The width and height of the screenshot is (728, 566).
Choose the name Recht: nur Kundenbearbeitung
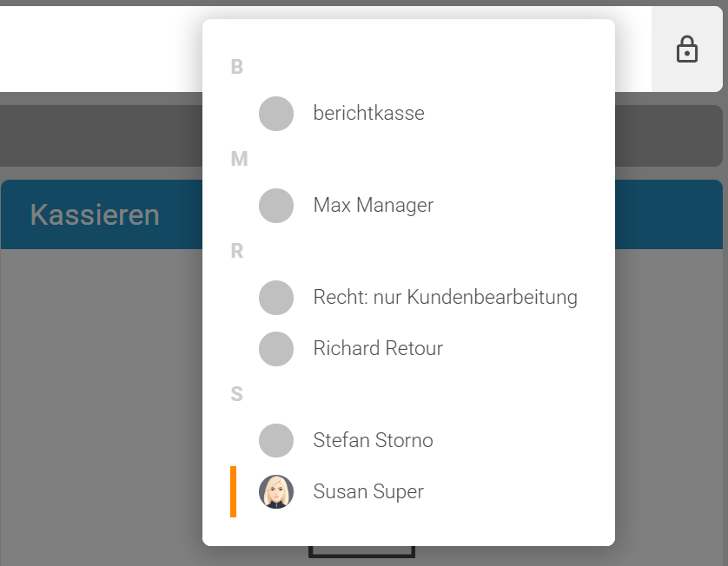[x=445, y=298]
